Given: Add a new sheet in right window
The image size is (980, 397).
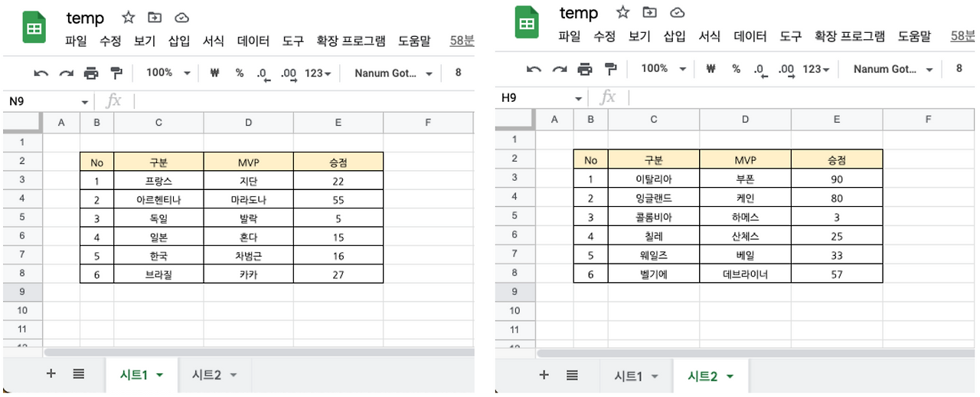Looking at the screenshot, I should pyautogui.click(x=544, y=375).
